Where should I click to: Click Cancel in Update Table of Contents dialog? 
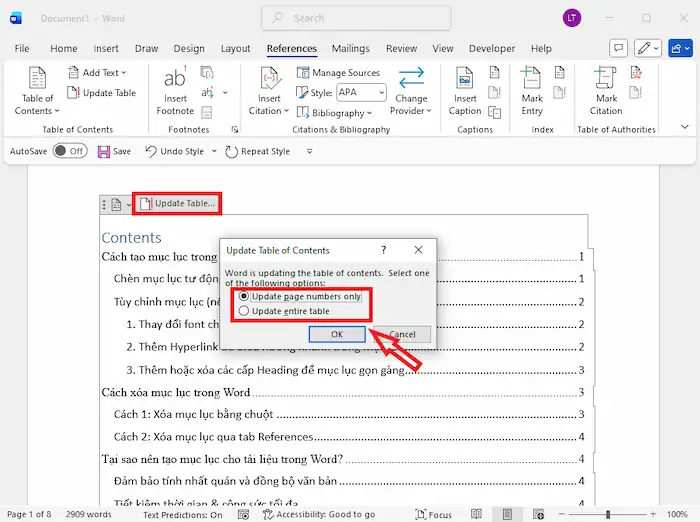click(x=402, y=334)
